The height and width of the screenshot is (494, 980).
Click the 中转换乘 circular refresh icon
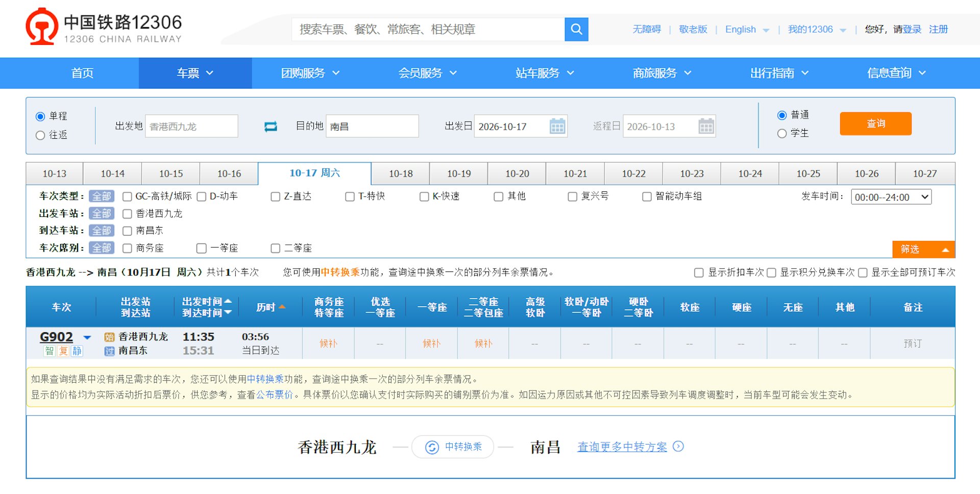[x=432, y=447]
